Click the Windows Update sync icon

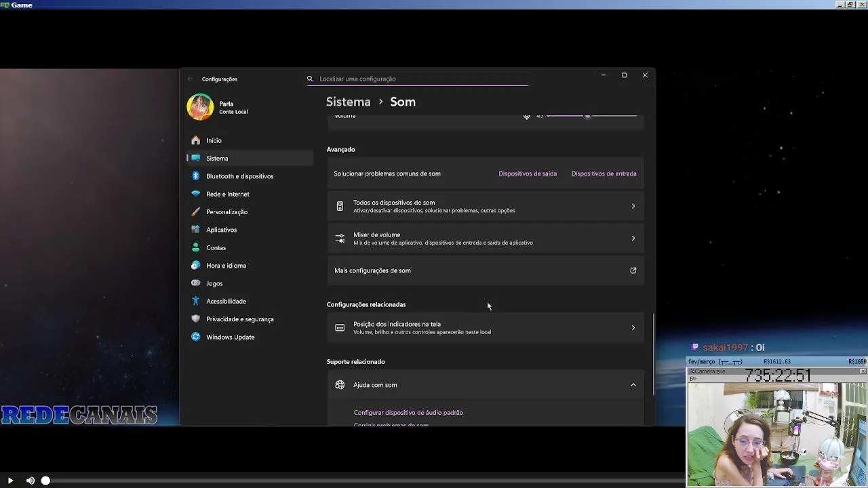click(x=196, y=337)
